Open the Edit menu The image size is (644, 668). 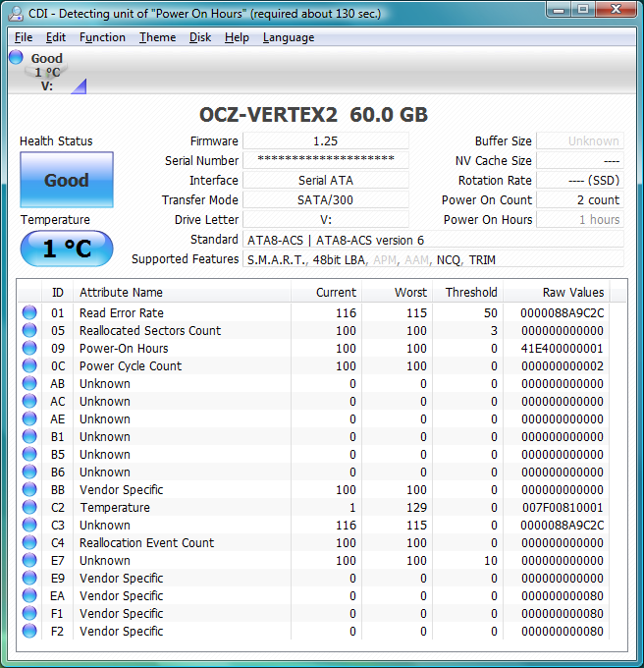(x=56, y=37)
